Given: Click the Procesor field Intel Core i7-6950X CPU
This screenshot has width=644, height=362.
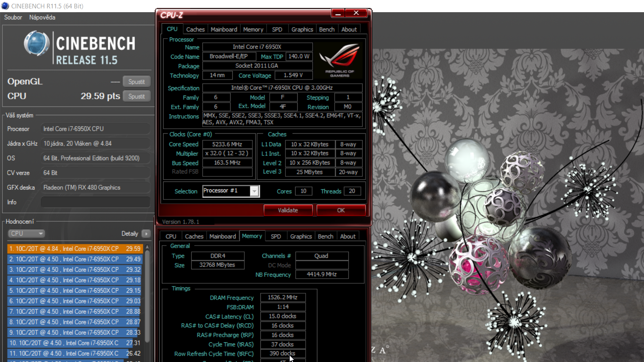Looking at the screenshot, I should tap(96, 129).
